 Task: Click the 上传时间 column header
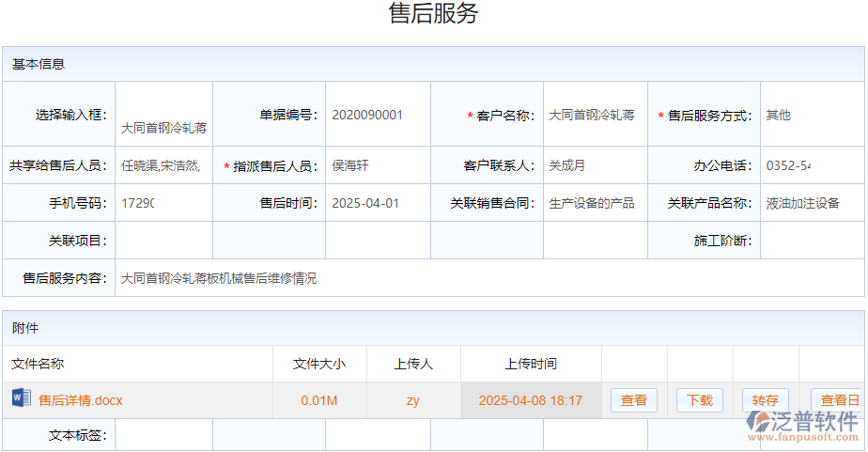(x=530, y=364)
